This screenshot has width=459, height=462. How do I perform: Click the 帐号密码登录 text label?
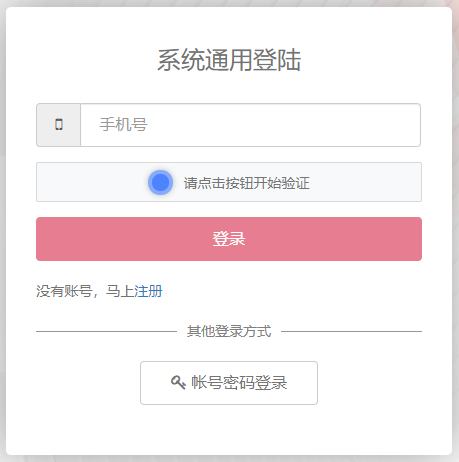[239, 383]
